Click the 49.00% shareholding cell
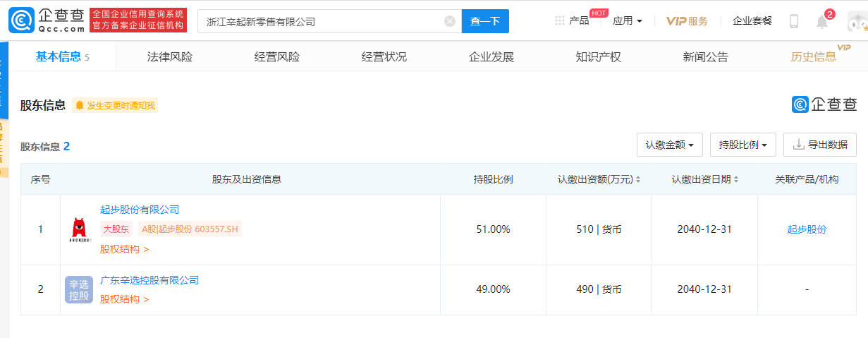Viewport: 868px width, 338px height. pos(493,289)
